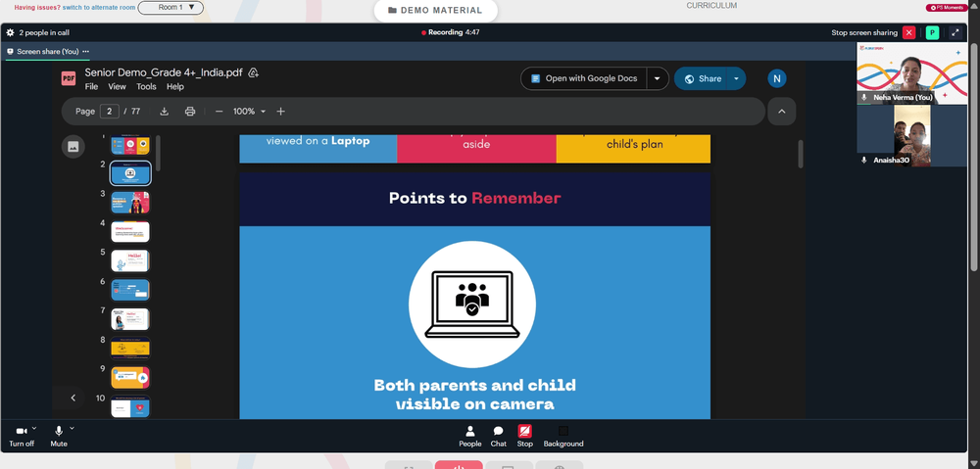Open Screen share tab options (three dots)
980x469 pixels.
click(85, 51)
